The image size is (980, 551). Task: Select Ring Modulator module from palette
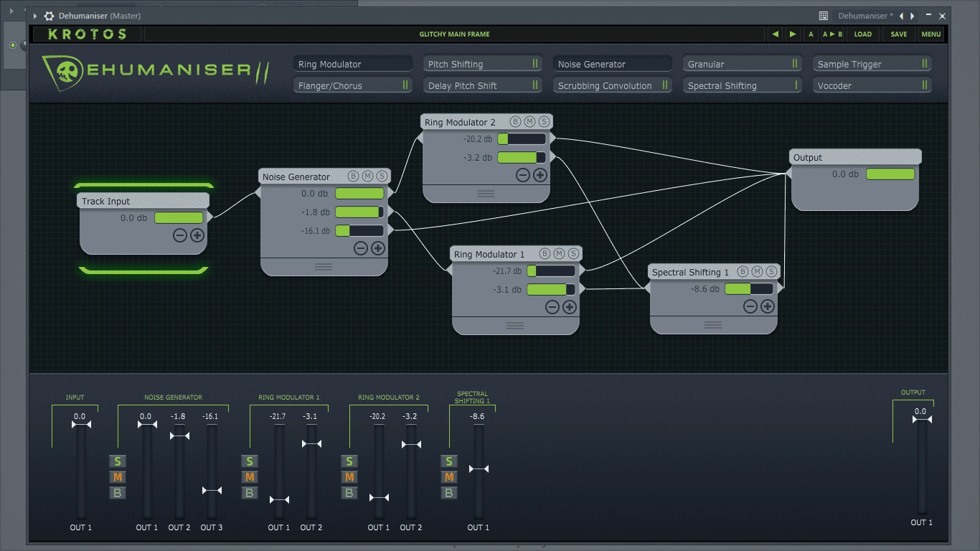(353, 64)
